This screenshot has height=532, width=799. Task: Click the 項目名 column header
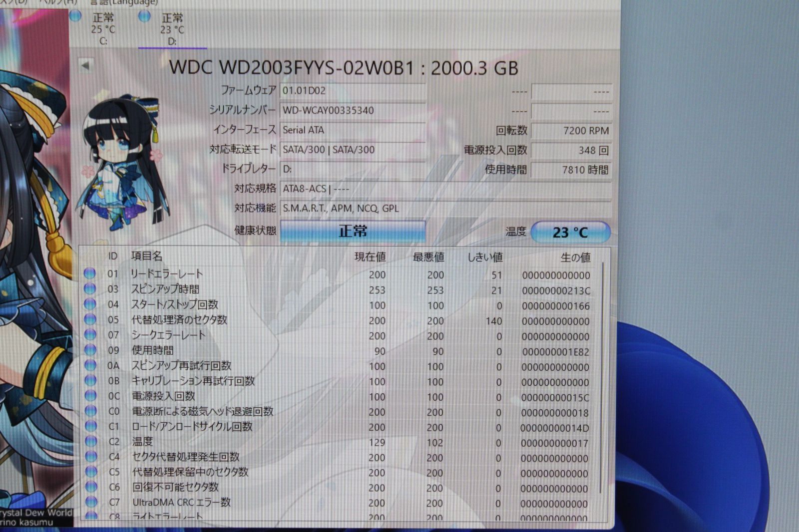[x=147, y=256]
